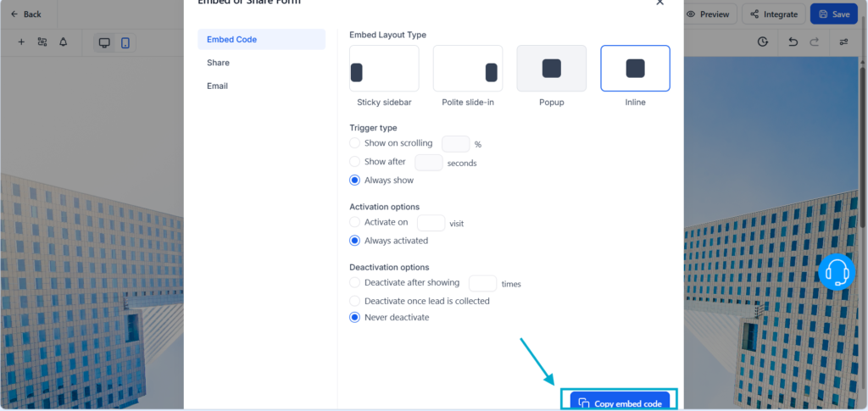Image resolution: width=868 pixels, height=411 pixels.
Task: Switch to desktop view icon
Action: [x=104, y=42]
